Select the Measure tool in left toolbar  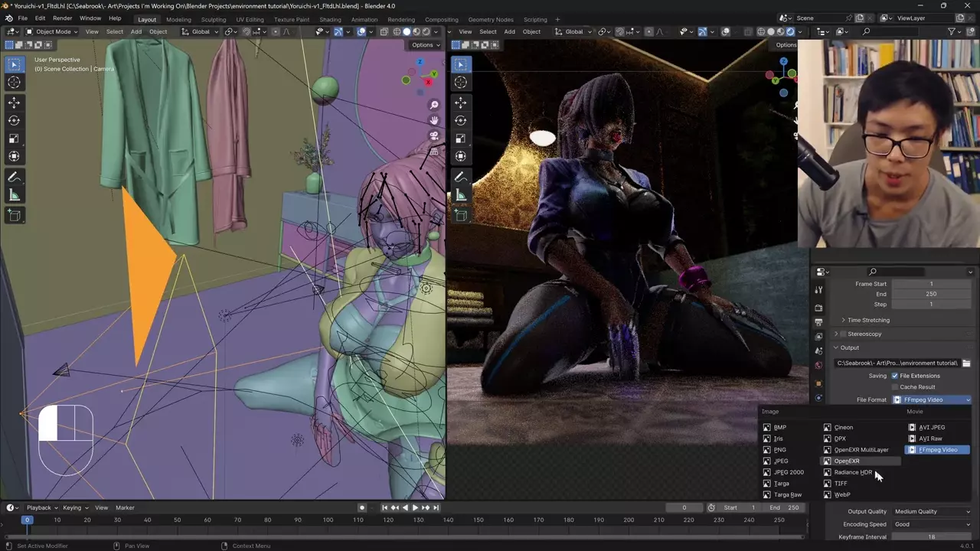[14, 196]
